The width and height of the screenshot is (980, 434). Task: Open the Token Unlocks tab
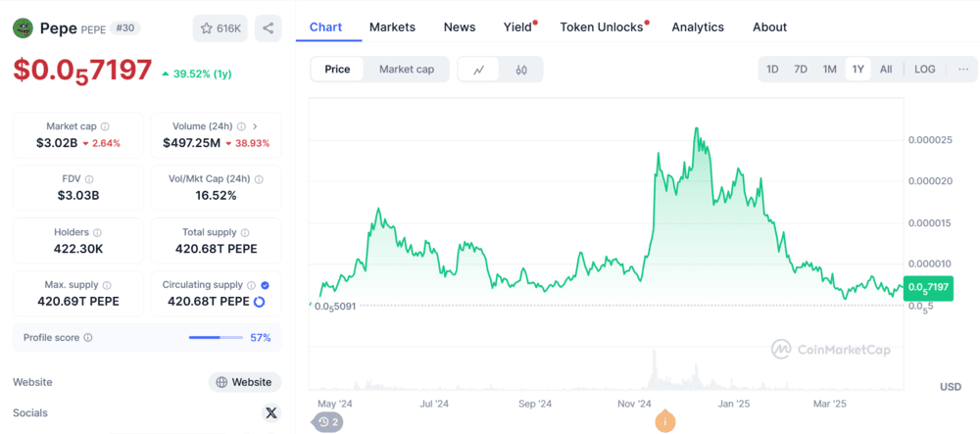click(602, 26)
